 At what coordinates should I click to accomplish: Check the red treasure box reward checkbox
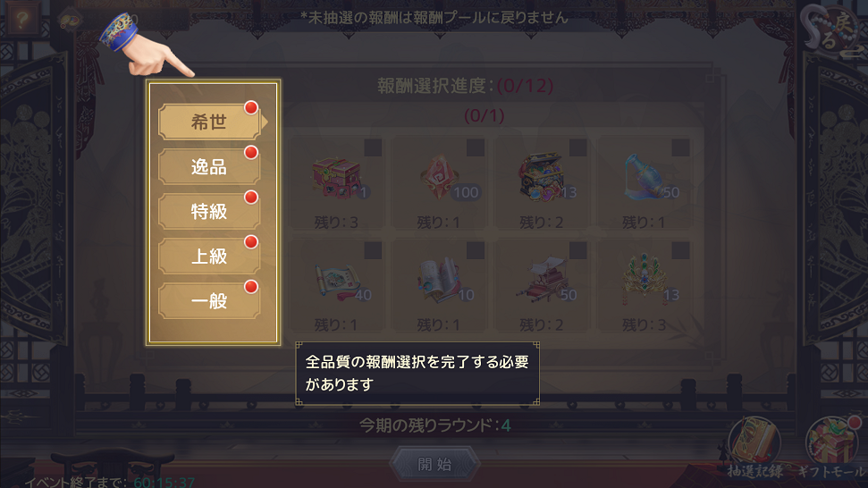coord(373,147)
